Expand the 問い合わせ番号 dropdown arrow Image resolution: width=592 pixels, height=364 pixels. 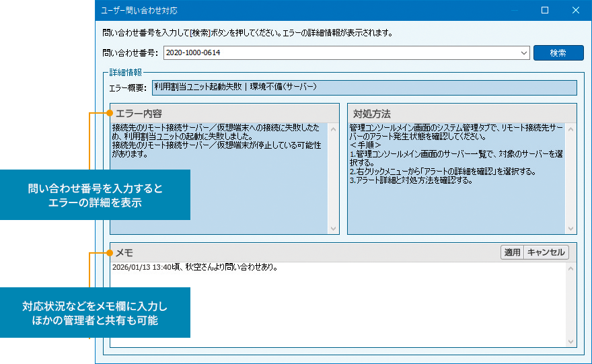point(524,52)
